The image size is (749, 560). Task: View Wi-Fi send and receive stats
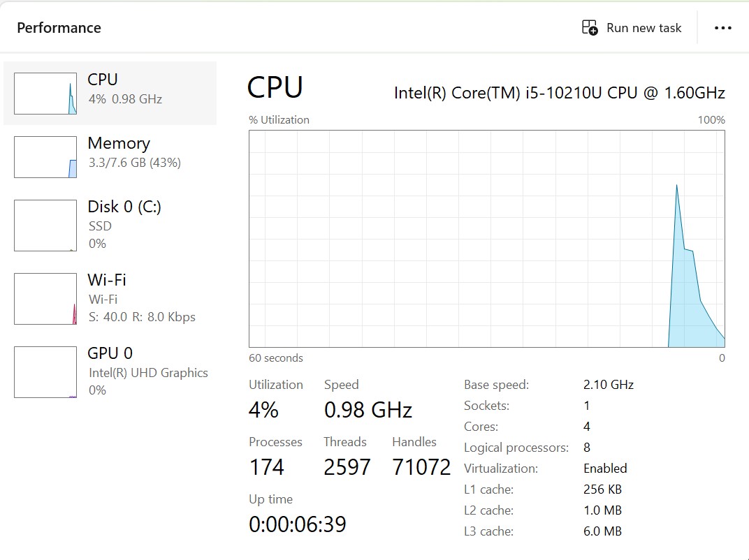[x=142, y=317]
